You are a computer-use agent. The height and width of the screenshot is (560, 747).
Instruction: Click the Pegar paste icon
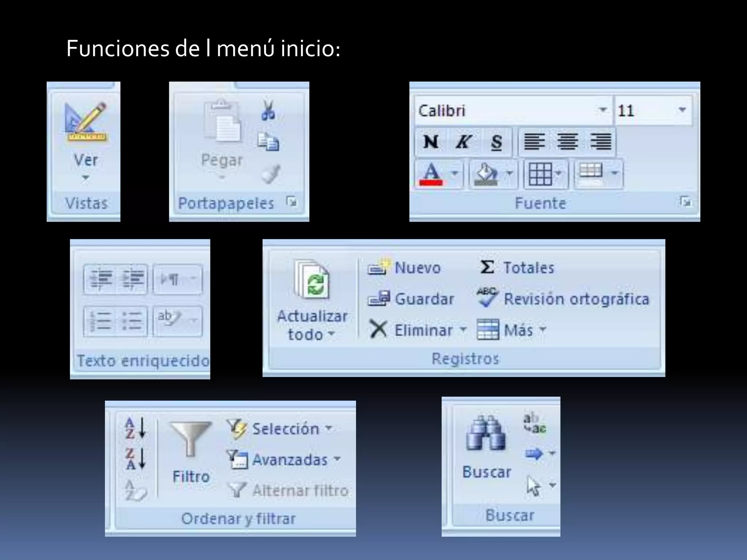point(222,122)
